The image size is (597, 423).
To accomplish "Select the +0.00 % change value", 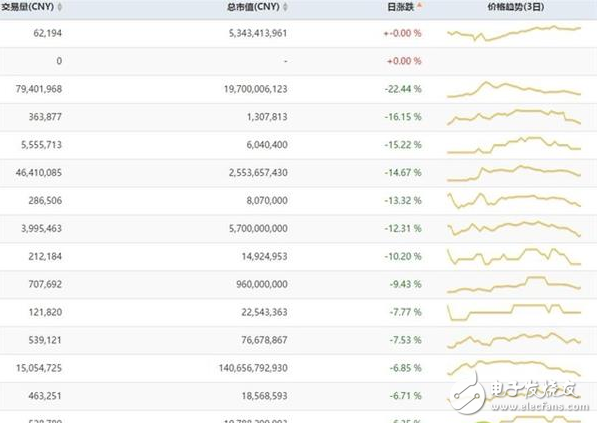I will point(404,61).
